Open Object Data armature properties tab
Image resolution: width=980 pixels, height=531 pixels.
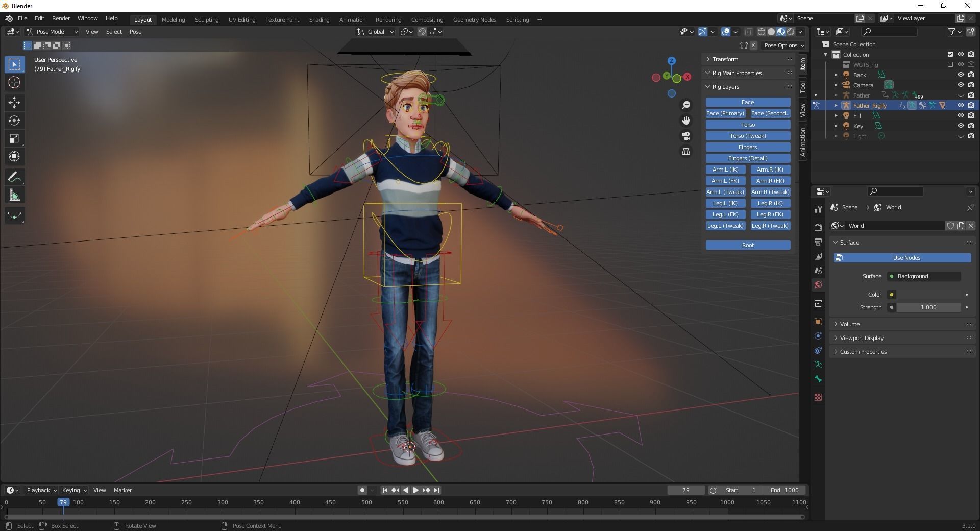tap(818, 365)
